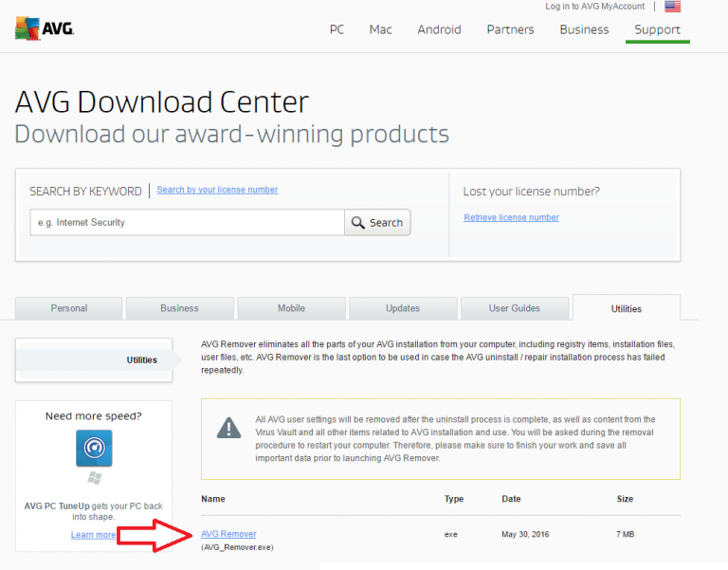This screenshot has height=570, width=728.
Task: Click the AVG PC TuneUp icon
Action: pyautogui.click(x=94, y=448)
